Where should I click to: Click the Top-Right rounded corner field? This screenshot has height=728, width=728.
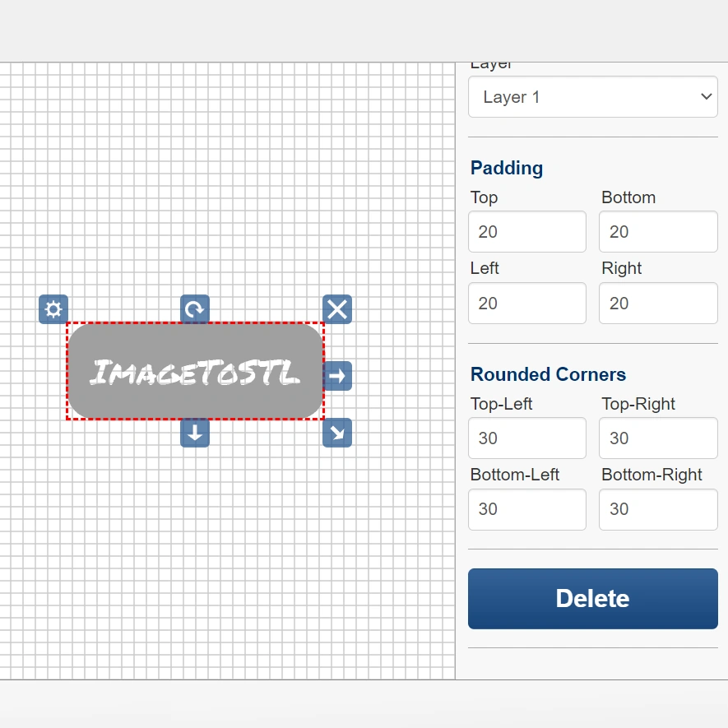pyautogui.click(x=657, y=438)
